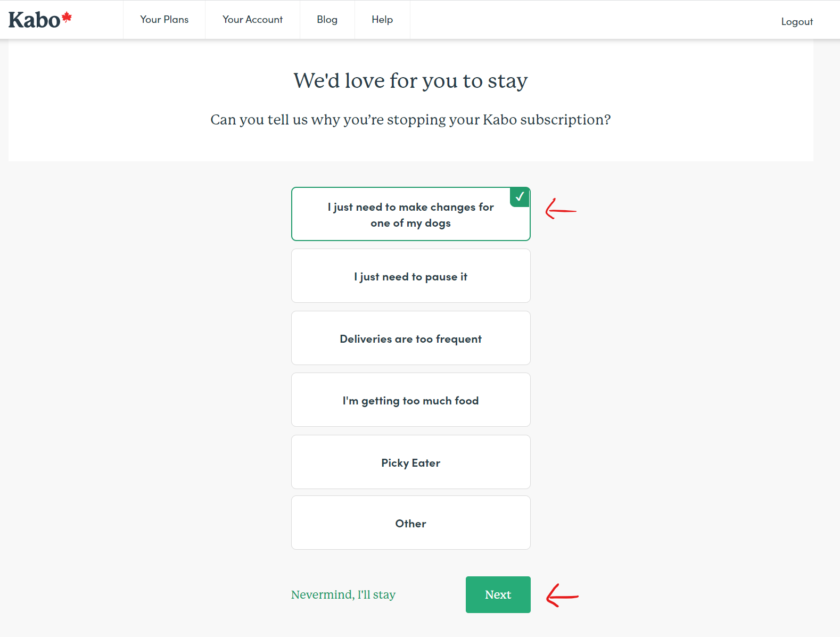840x637 pixels.
Task: Click the Kabo wordmark logo
Action: click(35, 20)
